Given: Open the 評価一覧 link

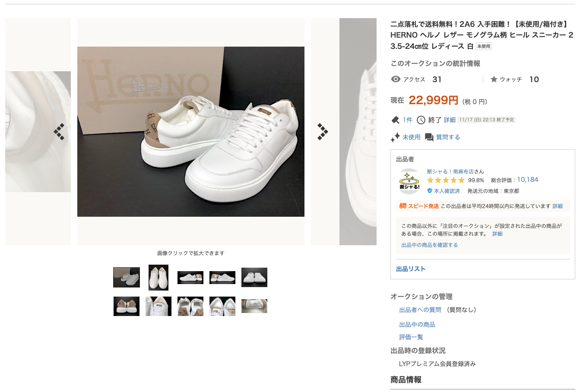Looking at the screenshot, I should tap(411, 337).
